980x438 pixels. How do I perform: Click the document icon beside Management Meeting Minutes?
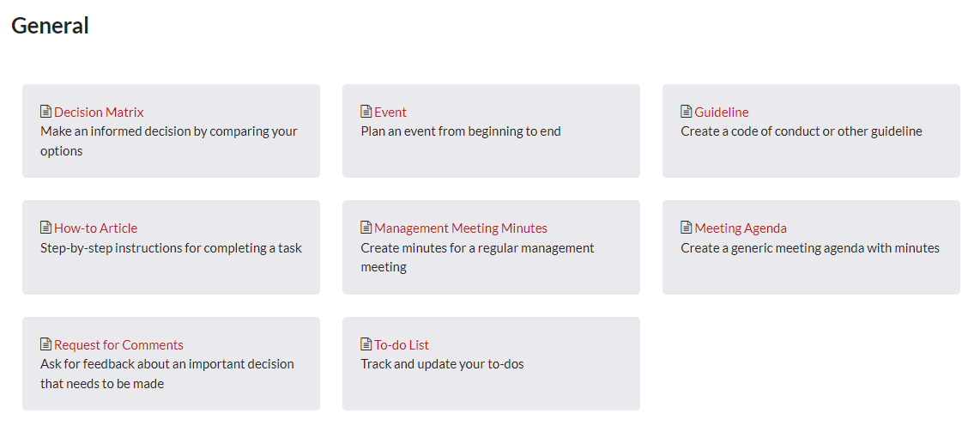point(366,228)
